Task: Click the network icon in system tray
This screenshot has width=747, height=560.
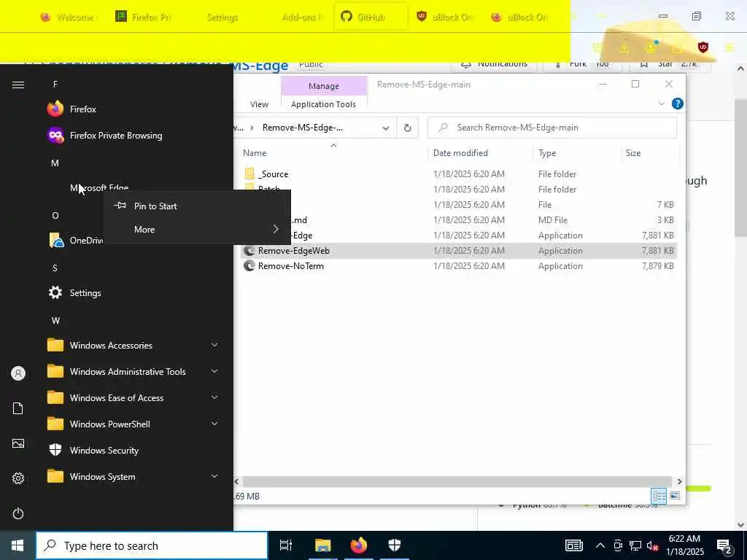Action: coord(635,546)
